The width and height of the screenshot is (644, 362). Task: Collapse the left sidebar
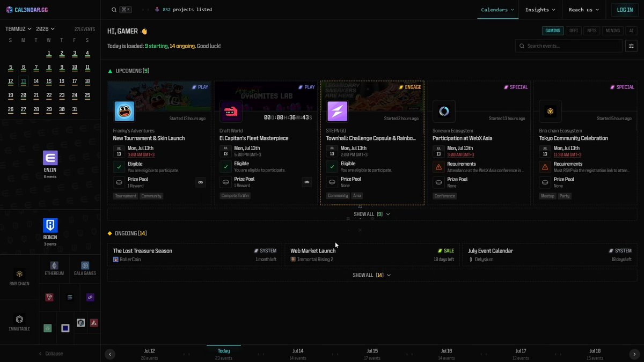(50, 353)
